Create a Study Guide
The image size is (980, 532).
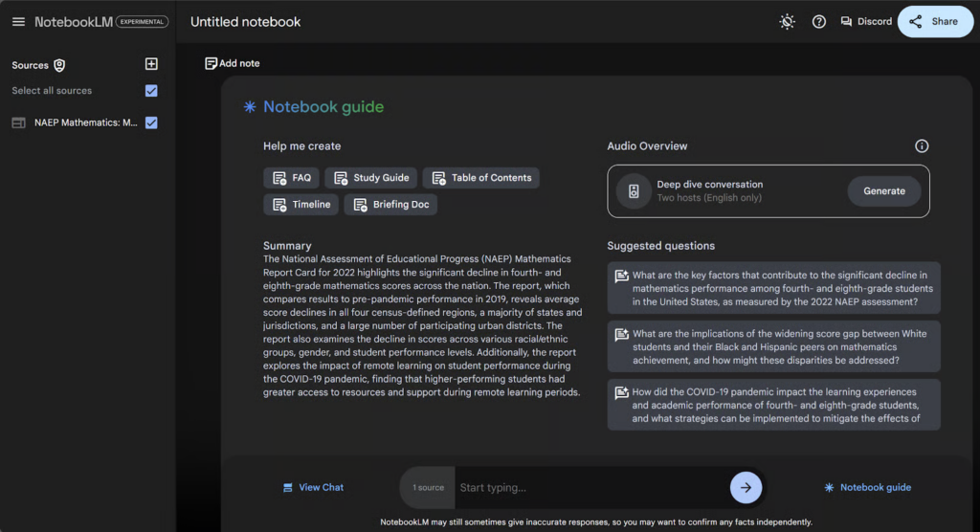point(370,178)
